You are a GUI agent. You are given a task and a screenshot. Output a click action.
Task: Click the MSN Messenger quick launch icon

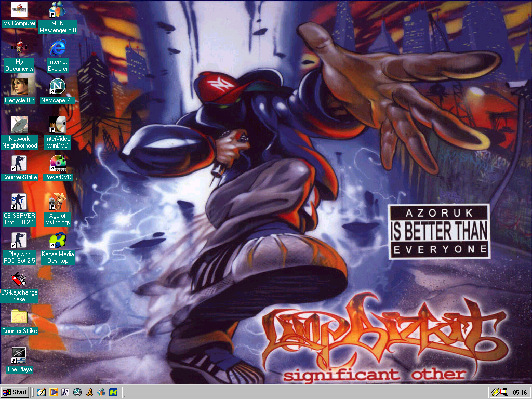click(101, 392)
